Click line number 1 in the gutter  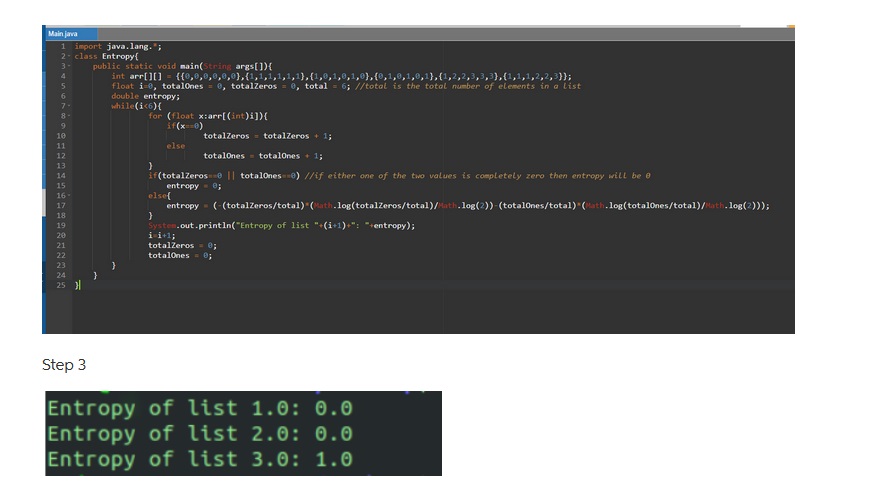(61, 46)
